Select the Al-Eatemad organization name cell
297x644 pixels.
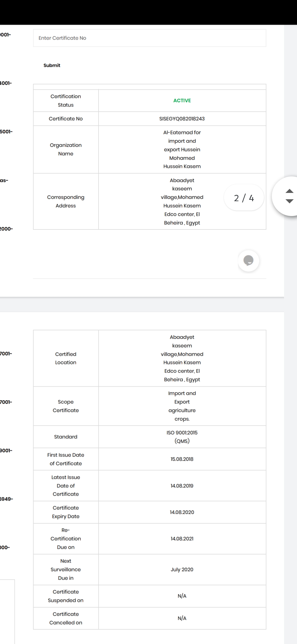pyautogui.click(x=182, y=149)
